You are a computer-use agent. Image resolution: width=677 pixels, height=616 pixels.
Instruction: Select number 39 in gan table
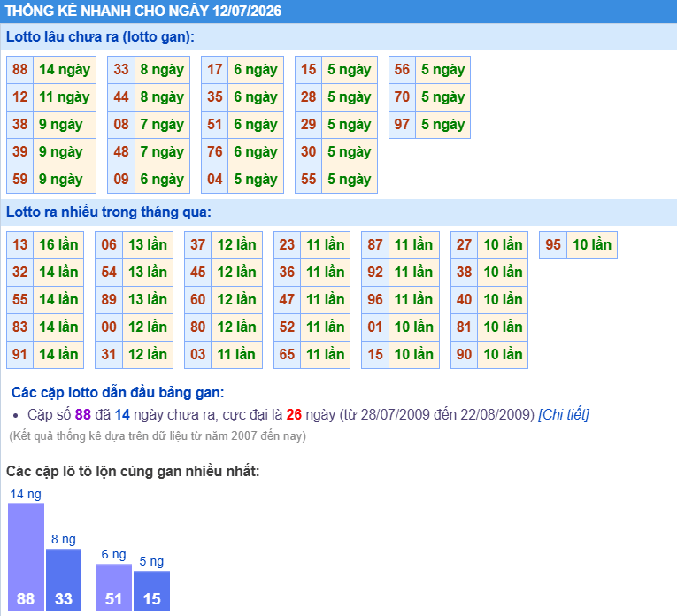tap(19, 152)
